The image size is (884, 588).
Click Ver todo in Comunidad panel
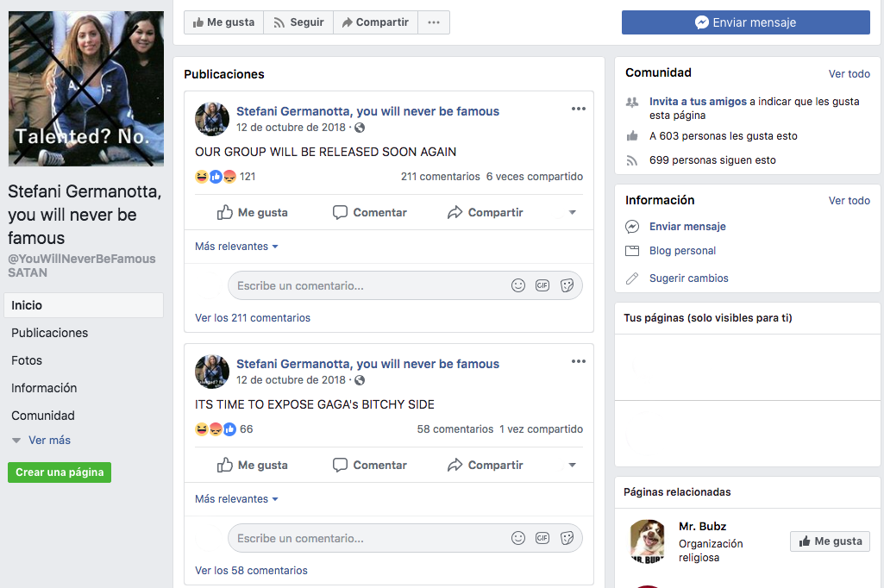[x=849, y=74]
